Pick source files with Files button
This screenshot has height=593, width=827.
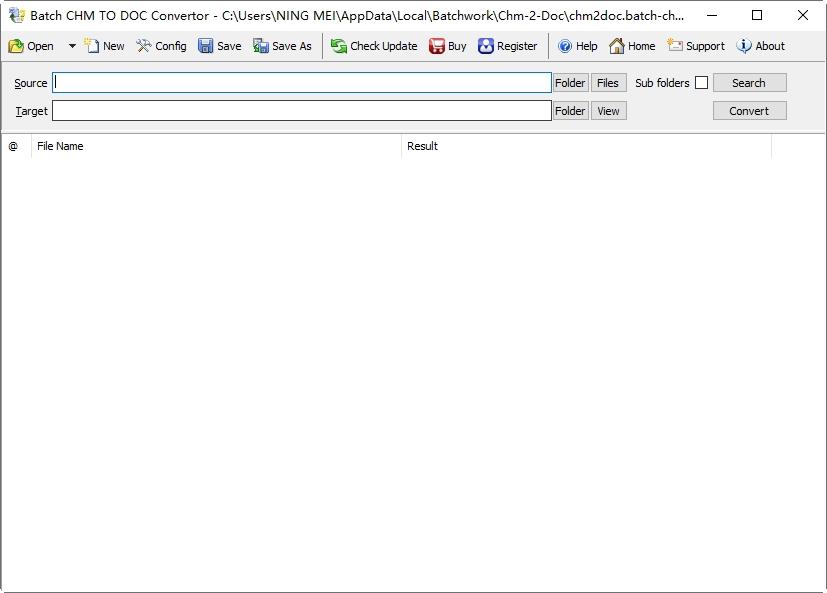tap(608, 83)
